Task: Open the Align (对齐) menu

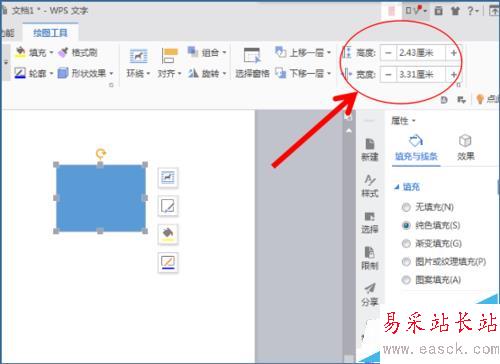Action: pyautogui.click(x=169, y=63)
